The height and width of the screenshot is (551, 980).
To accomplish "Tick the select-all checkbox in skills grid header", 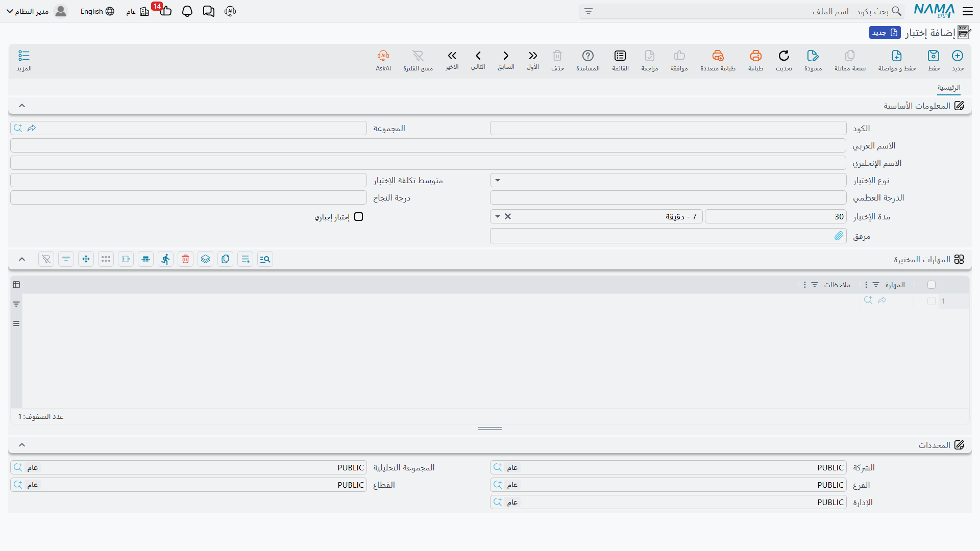I will coord(932,285).
